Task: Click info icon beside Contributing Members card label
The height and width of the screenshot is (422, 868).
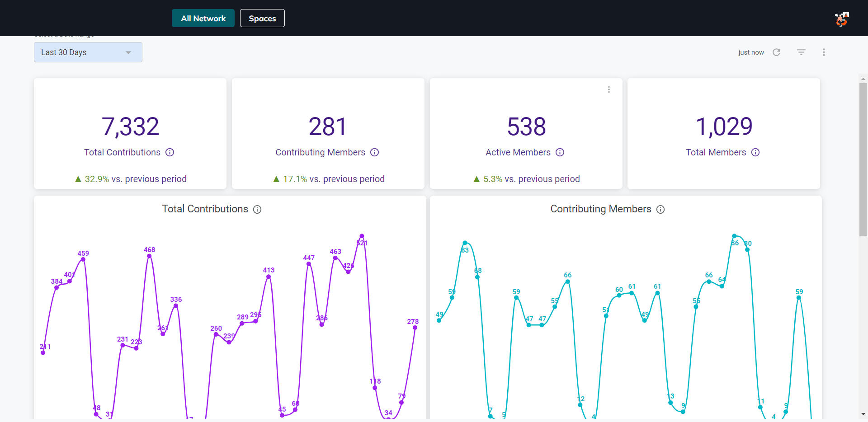Action: [x=374, y=153]
